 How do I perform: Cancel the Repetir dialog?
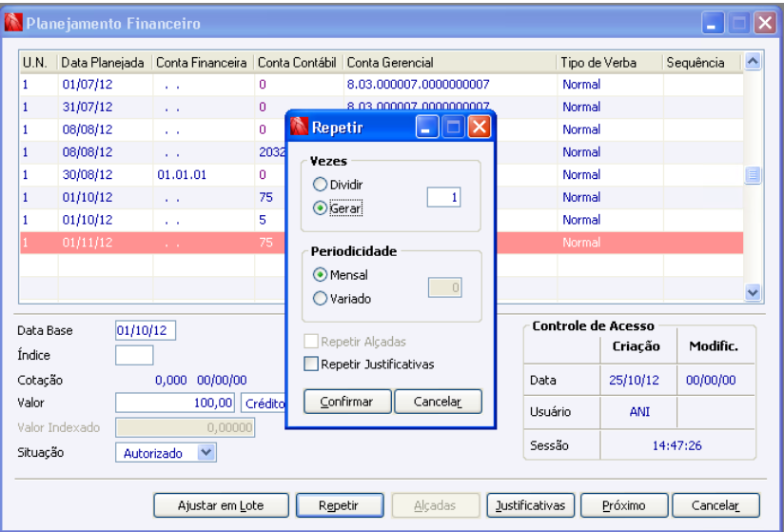point(438,402)
